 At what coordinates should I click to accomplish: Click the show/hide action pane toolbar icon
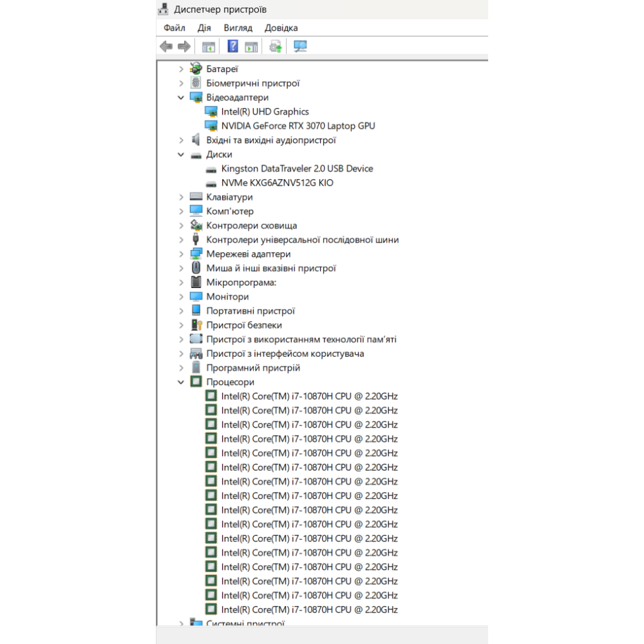(251, 46)
